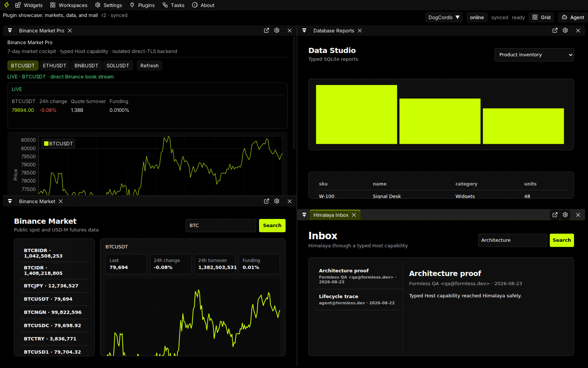This screenshot has width=588, height=368.
Task: Open the Architecture proof email in list
Action: click(359, 276)
